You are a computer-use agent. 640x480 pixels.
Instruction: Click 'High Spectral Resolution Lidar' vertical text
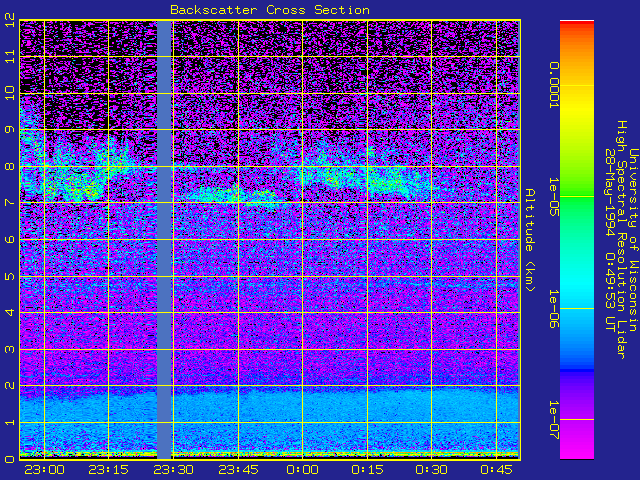click(x=621, y=240)
